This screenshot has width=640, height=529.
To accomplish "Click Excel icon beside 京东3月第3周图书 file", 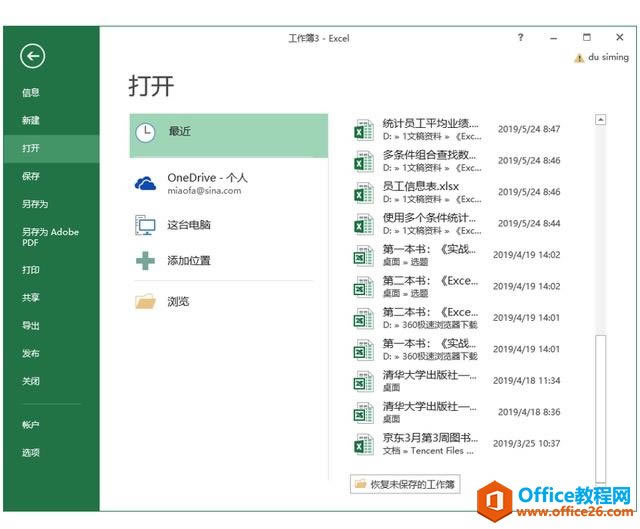I will [363, 444].
